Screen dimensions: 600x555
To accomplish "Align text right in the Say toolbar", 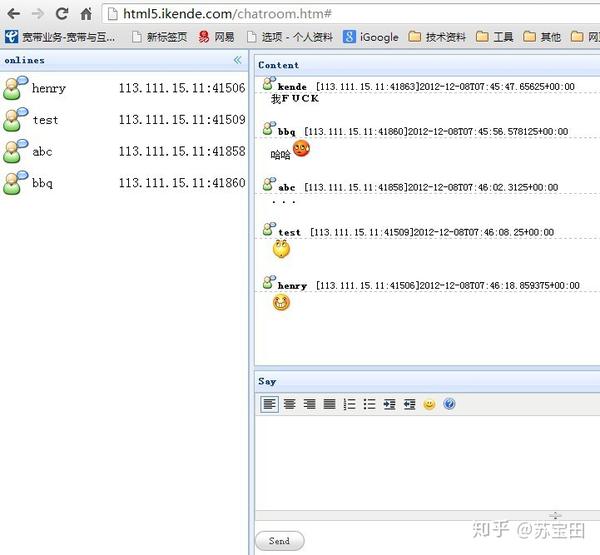I will click(x=310, y=404).
